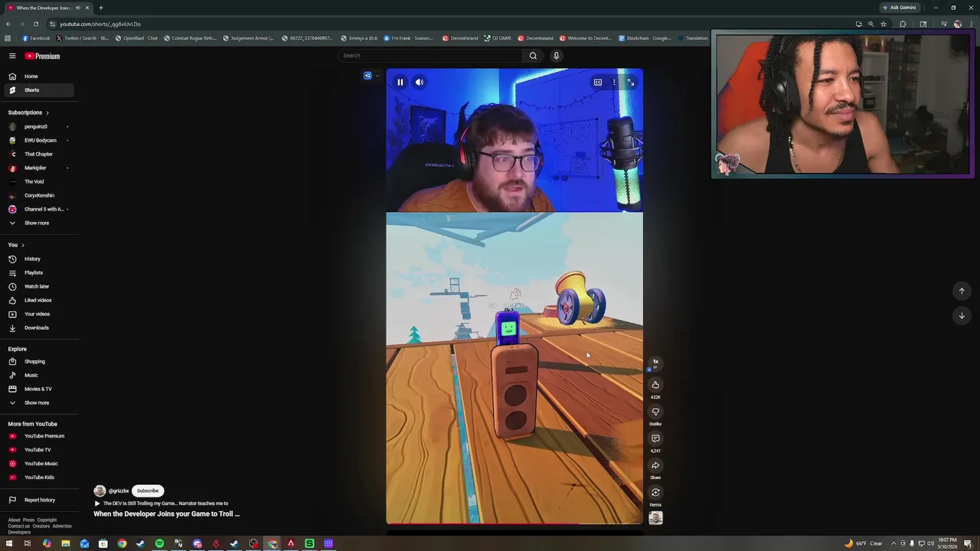980x551 pixels.
Task: Open Playlists
Action: point(38,272)
